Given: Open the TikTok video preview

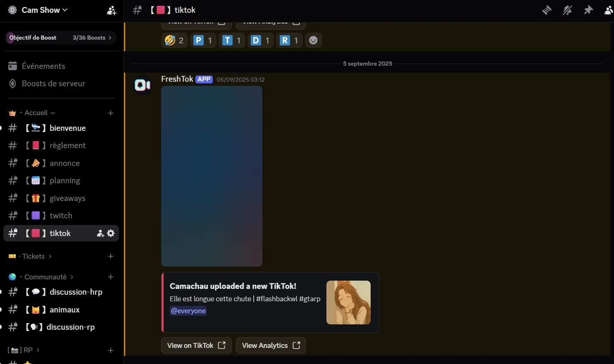Looking at the screenshot, I should click(212, 176).
